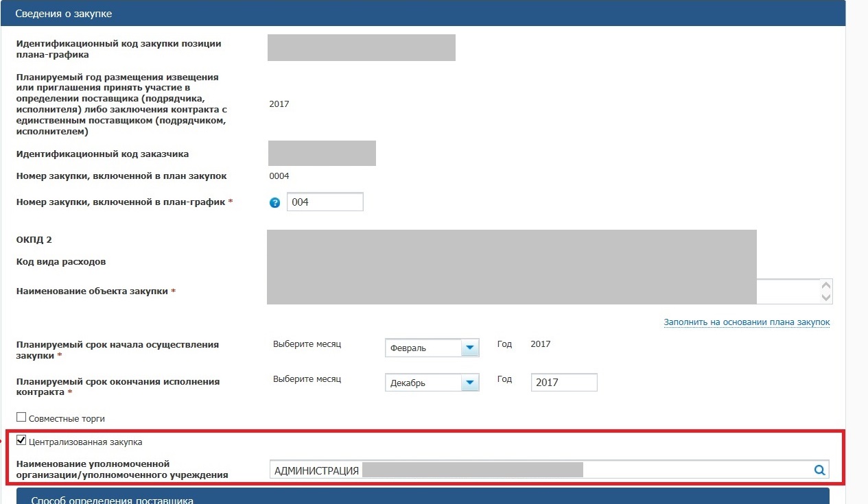The width and height of the screenshot is (868, 504).
Task: Click the blue question mark help icon
Action: click(275, 203)
